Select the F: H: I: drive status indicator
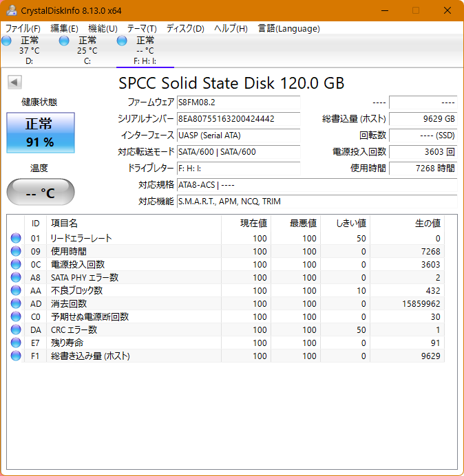The height and width of the screenshot is (476, 464). (x=122, y=41)
